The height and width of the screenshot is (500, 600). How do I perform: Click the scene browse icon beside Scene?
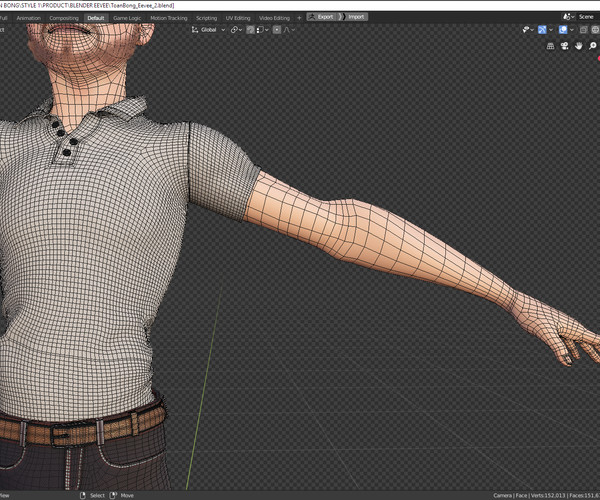(x=568, y=17)
